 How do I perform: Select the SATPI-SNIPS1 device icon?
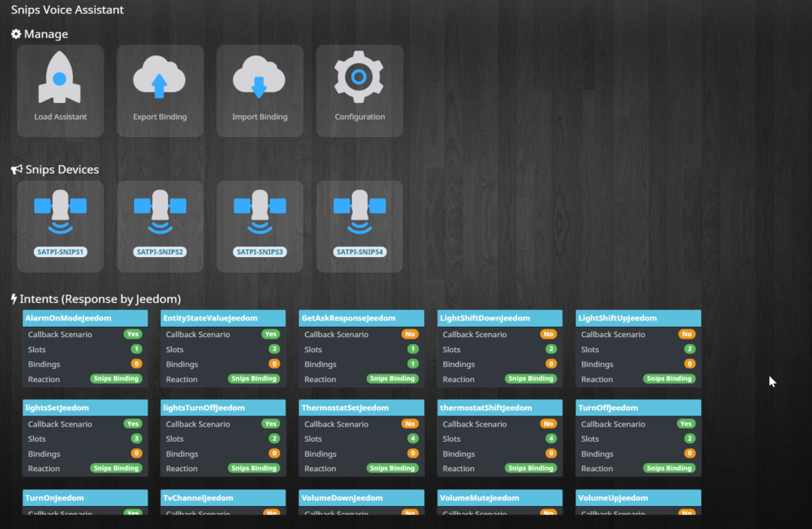coord(60,212)
